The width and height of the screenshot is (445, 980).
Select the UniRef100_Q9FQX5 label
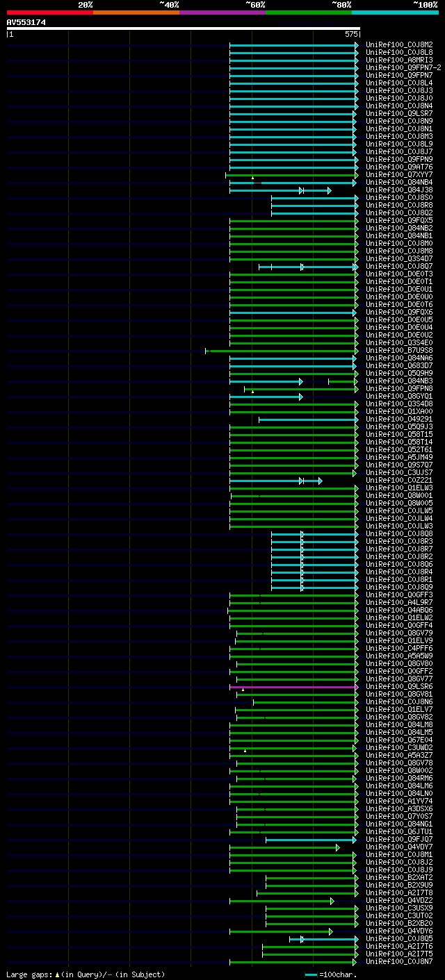click(399, 221)
